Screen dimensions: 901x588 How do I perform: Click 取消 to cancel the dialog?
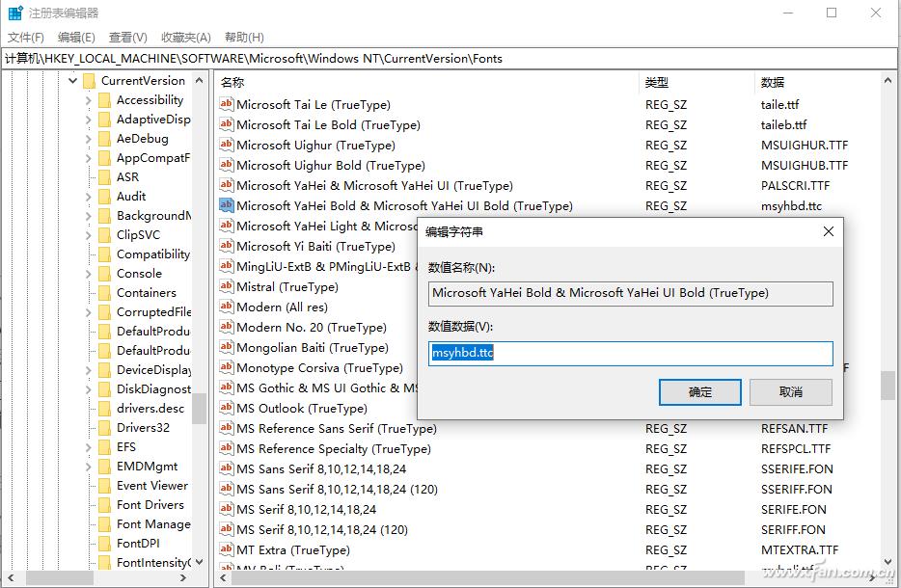click(790, 391)
